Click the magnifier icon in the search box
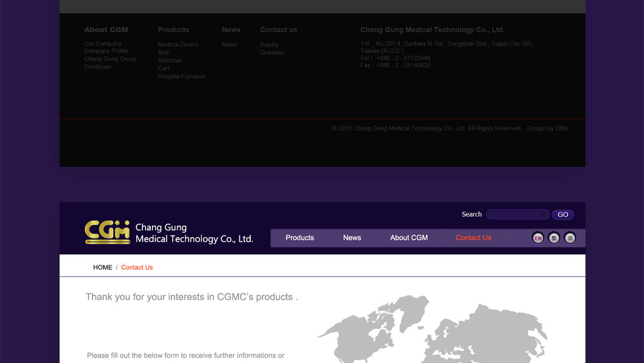Image resolution: width=644 pixels, height=363 pixels. click(543, 214)
